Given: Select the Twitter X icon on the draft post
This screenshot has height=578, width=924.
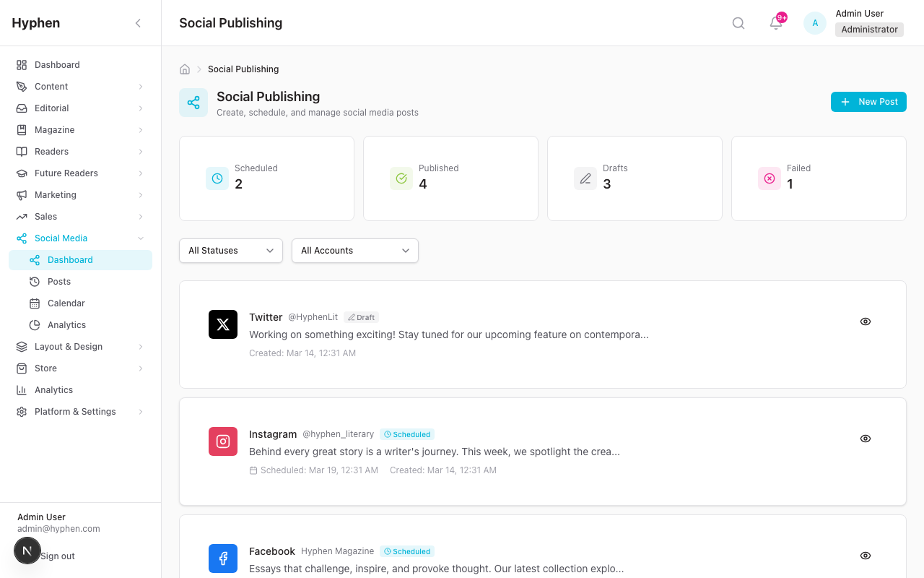Looking at the screenshot, I should coord(223,324).
